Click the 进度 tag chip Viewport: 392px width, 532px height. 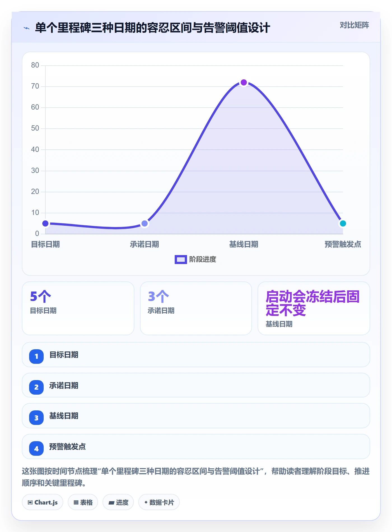[x=118, y=502]
